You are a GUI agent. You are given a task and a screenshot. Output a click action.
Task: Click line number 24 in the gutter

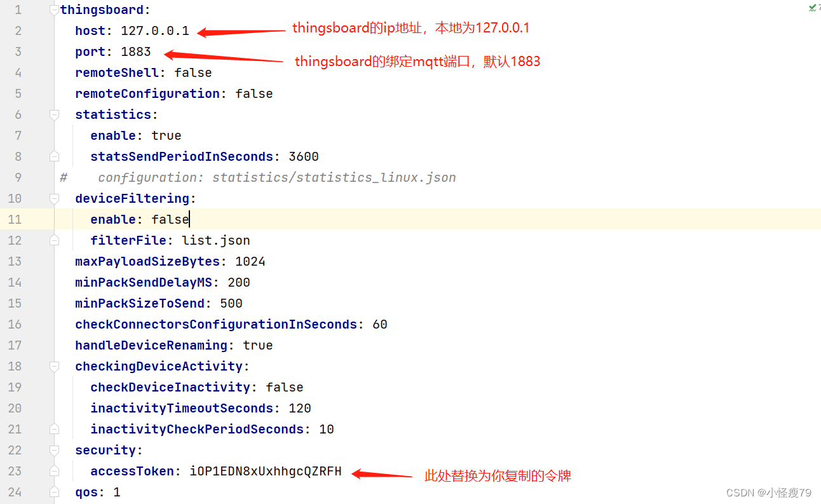pyautogui.click(x=15, y=493)
